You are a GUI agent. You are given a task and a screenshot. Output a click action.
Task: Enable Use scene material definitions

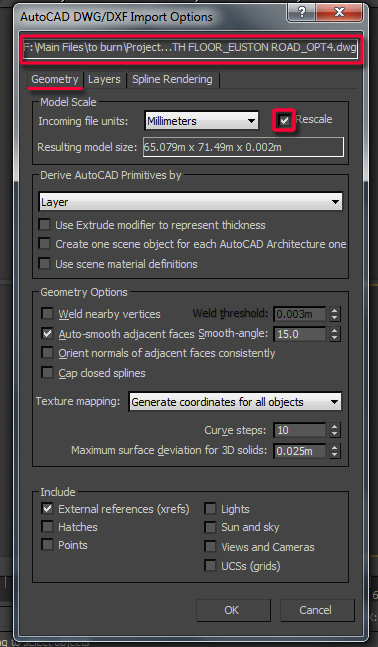[44, 264]
